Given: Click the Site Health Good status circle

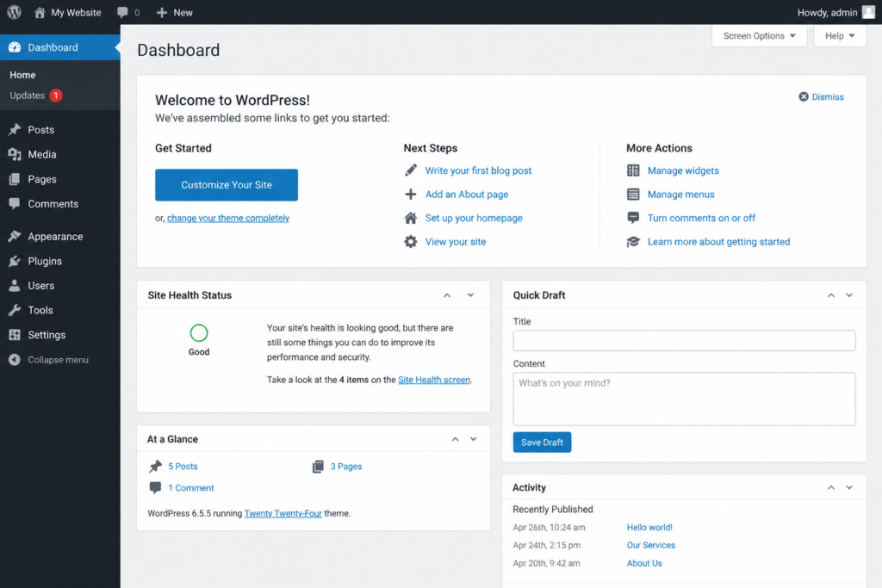Looking at the screenshot, I should (x=199, y=333).
